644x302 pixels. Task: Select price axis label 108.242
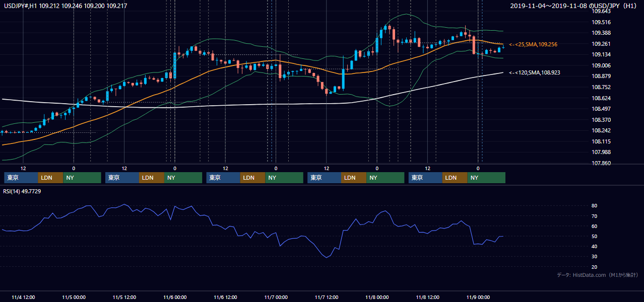(x=601, y=130)
